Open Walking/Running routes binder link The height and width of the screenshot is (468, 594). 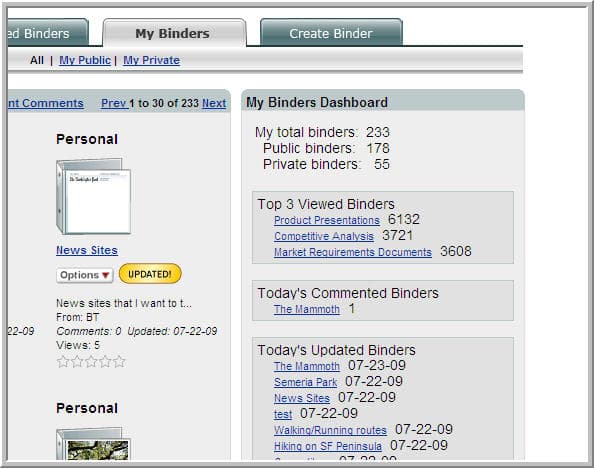click(330, 430)
